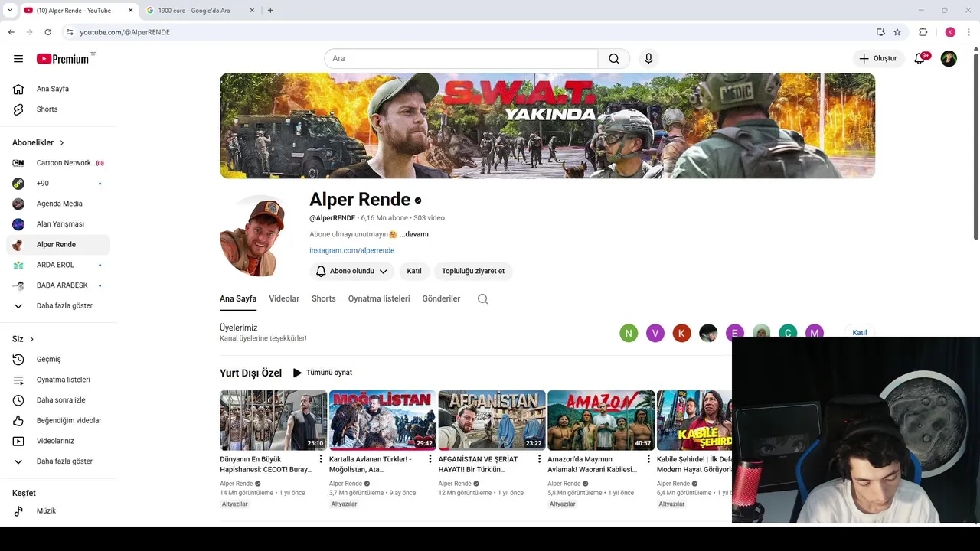Click the YouTube search input field
The image size is (980, 551).
pos(461,59)
